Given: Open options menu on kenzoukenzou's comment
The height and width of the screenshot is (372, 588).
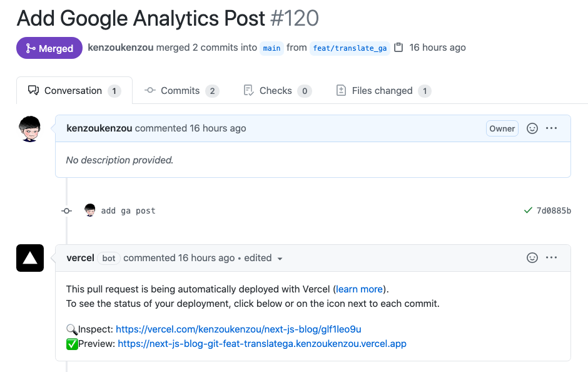Looking at the screenshot, I should point(551,128).
